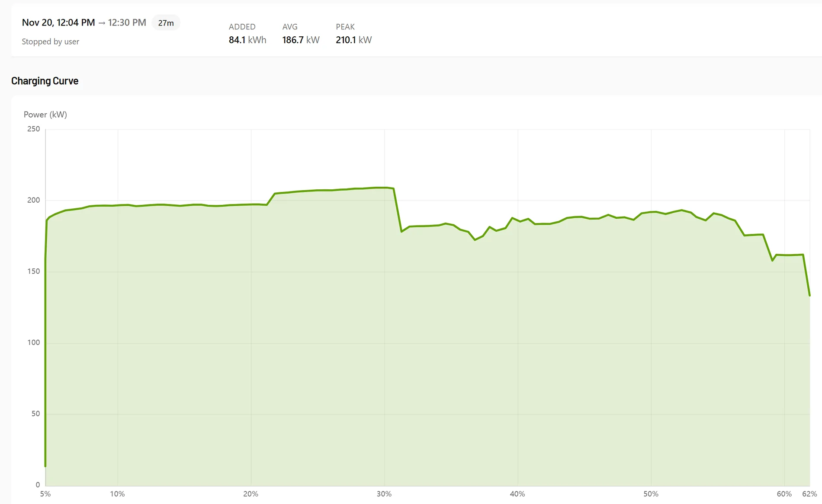Viewport: 822px width, 504px height.
Task: Click the 27m duration badge
Action: (x=166, y=23)
